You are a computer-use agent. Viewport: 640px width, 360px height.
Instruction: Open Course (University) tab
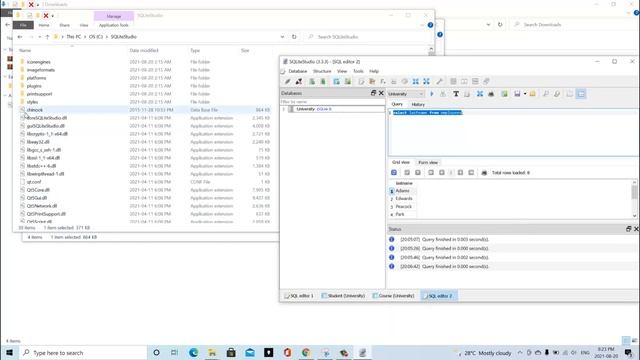[393, 296]
